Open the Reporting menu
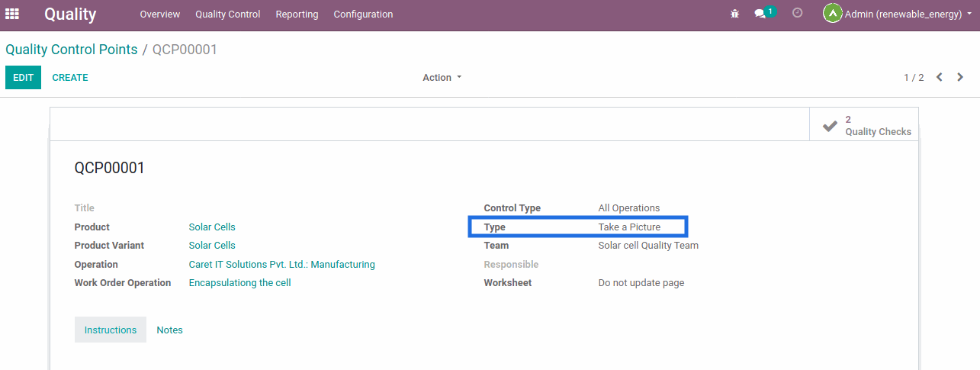Image resolution: width=980 pixels, height=370 pixels. point(297,14)
